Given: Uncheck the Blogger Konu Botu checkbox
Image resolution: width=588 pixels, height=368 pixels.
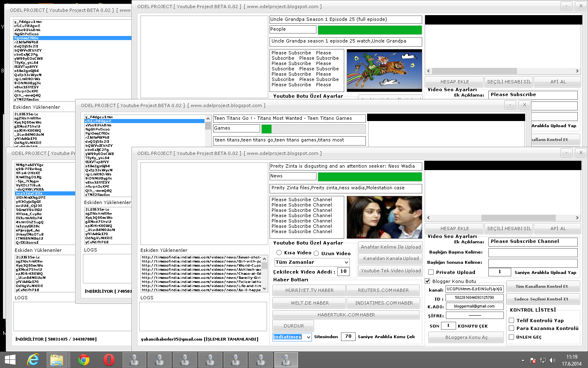Looking at the screenshot, I should (428, 281).
